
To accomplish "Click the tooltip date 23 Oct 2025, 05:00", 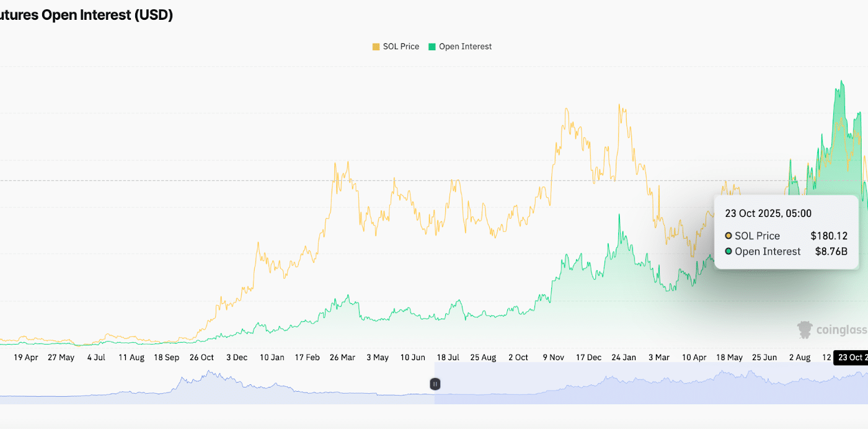I will (x=768, y=213).
